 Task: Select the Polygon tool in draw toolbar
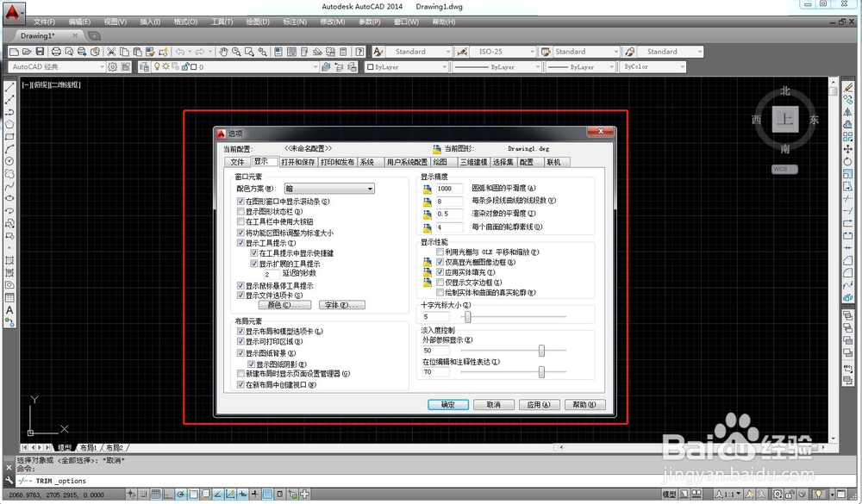pos(9,125)
